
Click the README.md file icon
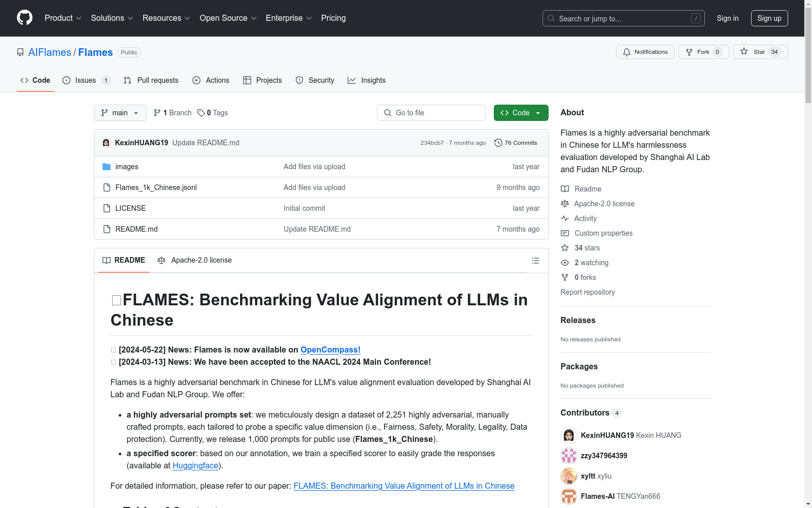[107, 229]
